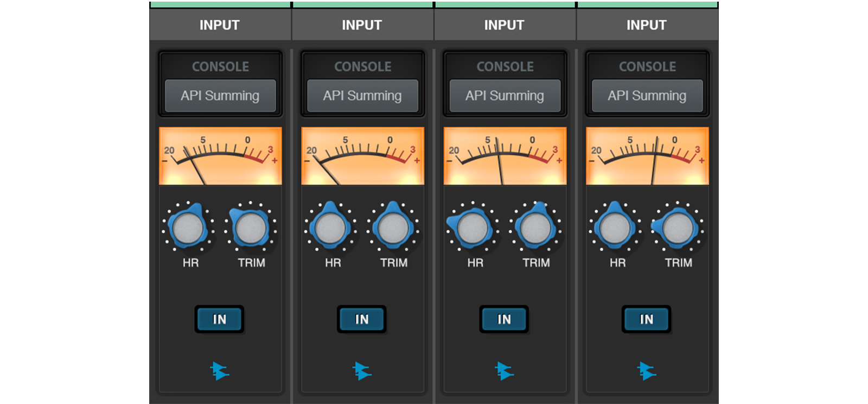Image resolution: width=868 pixels, height=404 pixels.
Task: Select the second INPUT header
Action: [362, 25]
